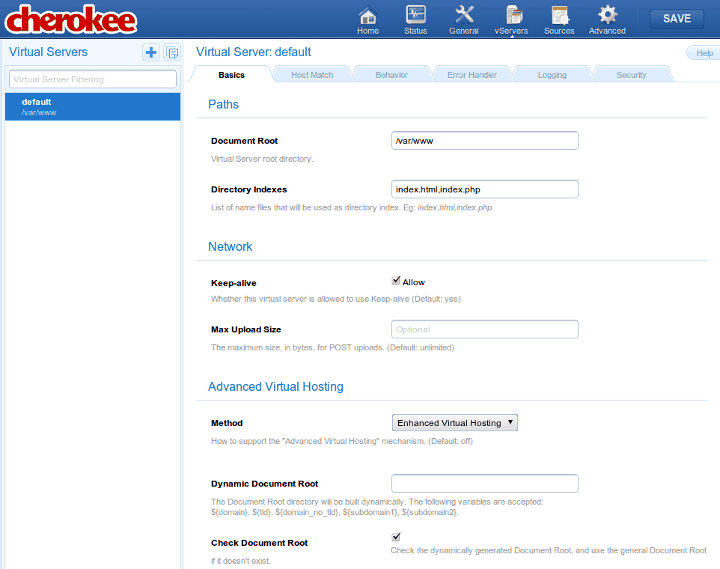Uncheck the Check Document Root checkbox
720x569 pixels.
click(396, 538)
